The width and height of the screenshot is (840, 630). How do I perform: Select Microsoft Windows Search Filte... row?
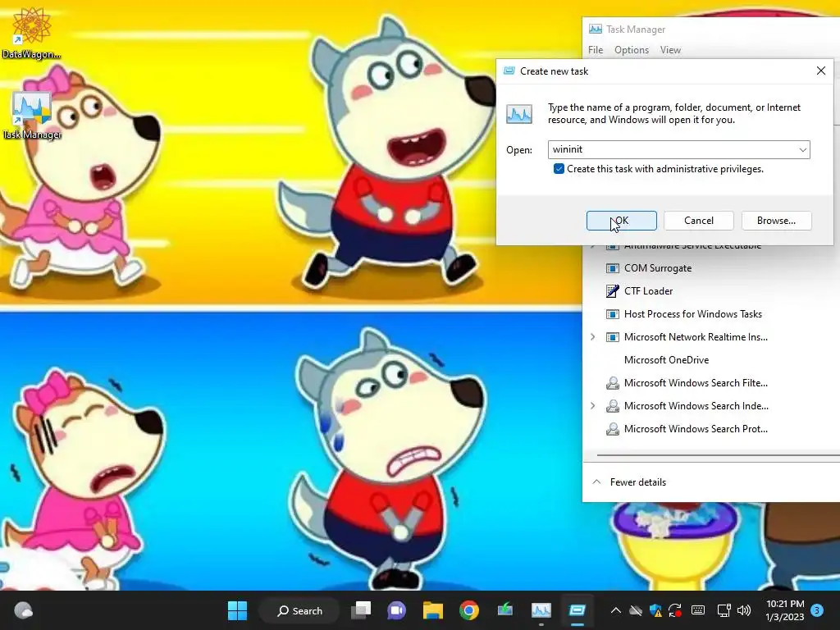coord(711,383)
